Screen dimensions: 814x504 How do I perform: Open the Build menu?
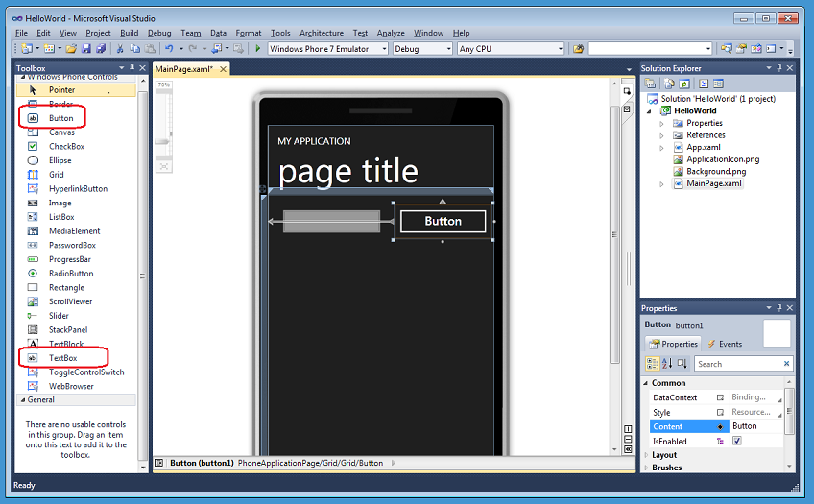coord(130,33)
